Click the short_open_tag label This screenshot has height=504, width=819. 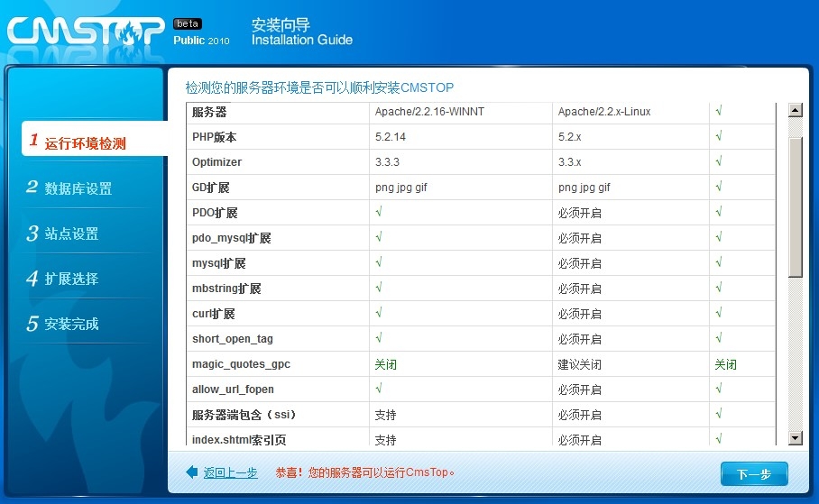(233, 339)
